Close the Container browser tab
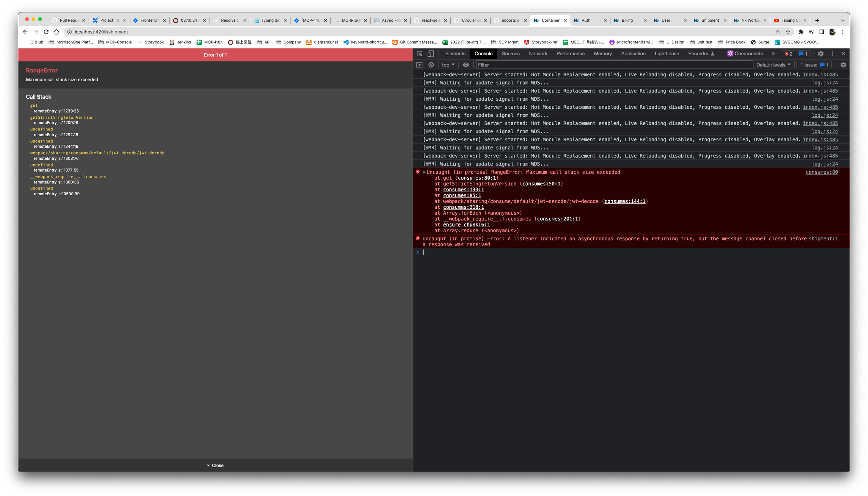 [x=565, y=20]
